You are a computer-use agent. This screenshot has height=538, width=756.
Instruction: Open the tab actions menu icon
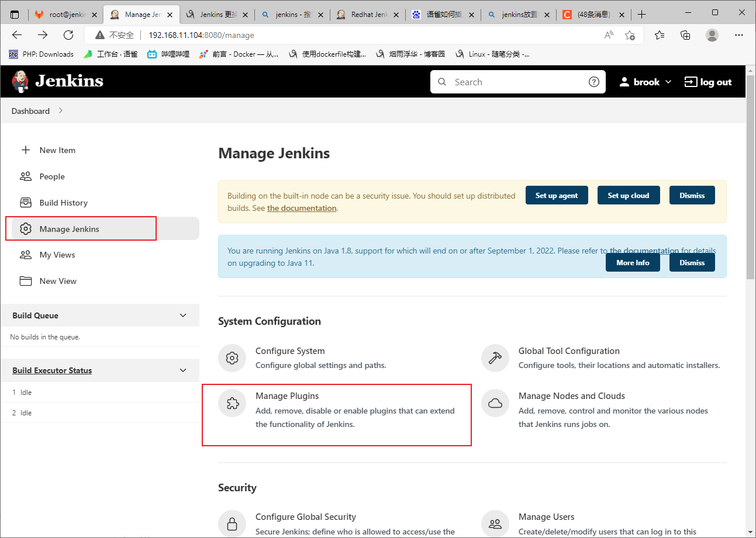coord(15,14)
